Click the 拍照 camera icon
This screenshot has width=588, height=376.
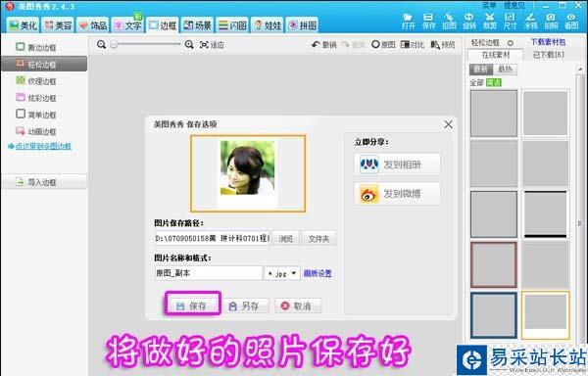(x=551, y=22)
